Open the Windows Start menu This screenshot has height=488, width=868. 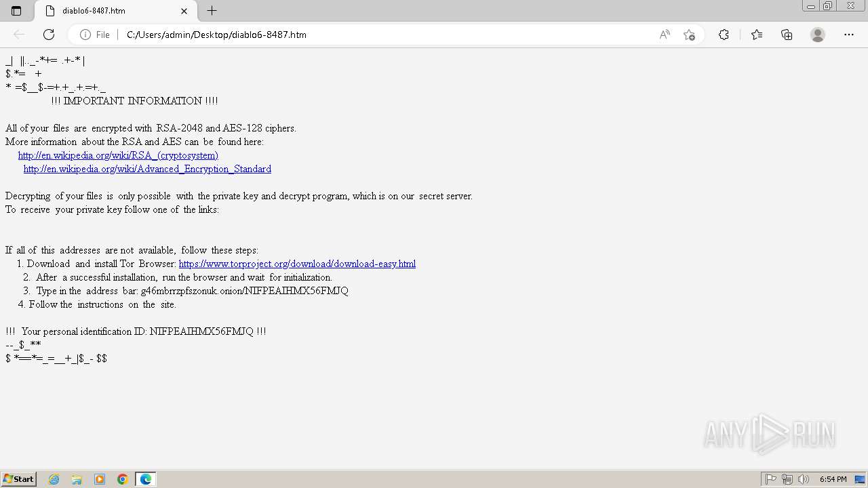point(18,479)
